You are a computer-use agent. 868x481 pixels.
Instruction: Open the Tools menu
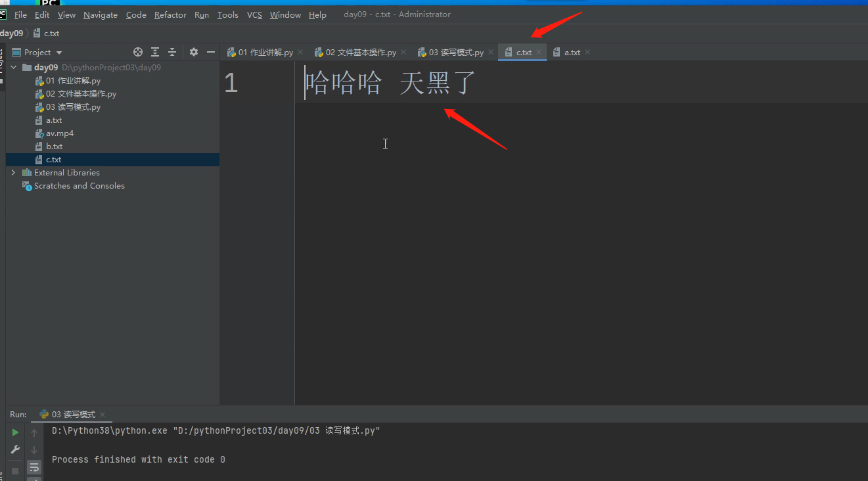(x=228, y=14)
